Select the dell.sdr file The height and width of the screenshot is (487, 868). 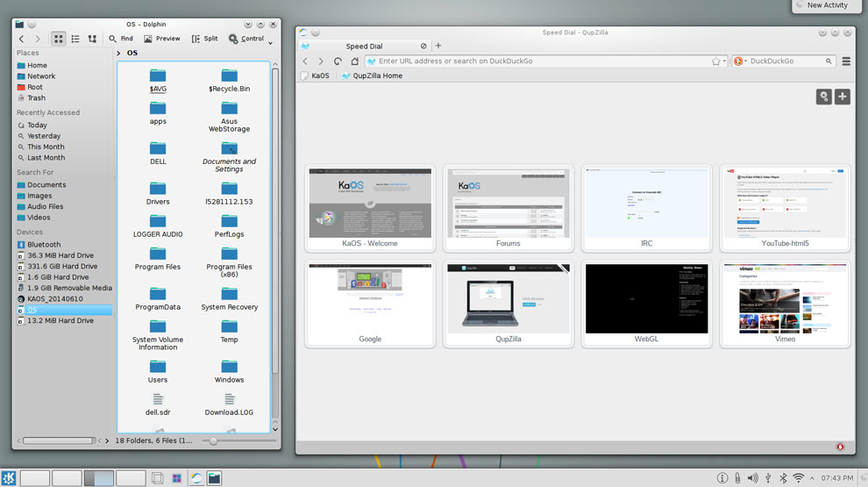coord(158,405)
